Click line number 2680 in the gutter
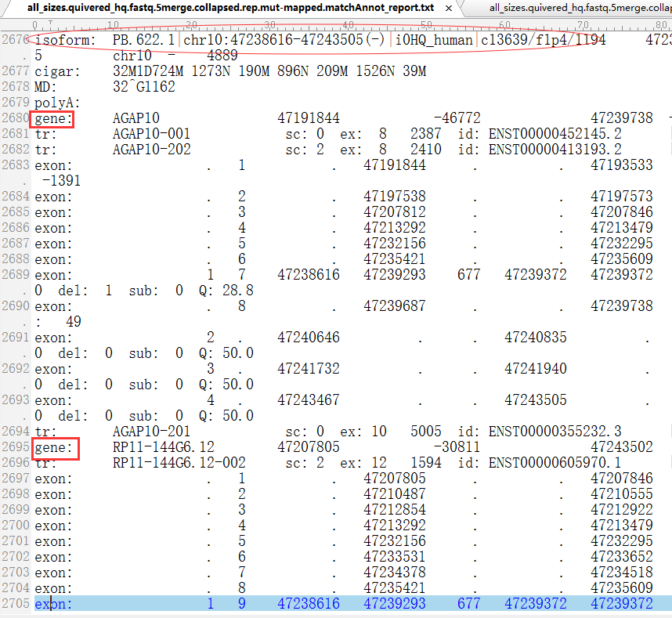 16,117
